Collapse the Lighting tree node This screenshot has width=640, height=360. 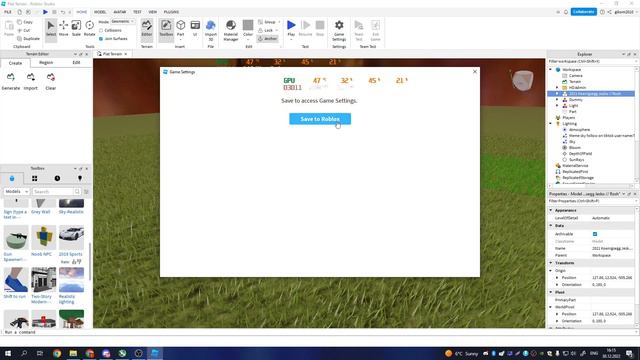[x=551, y=123]
